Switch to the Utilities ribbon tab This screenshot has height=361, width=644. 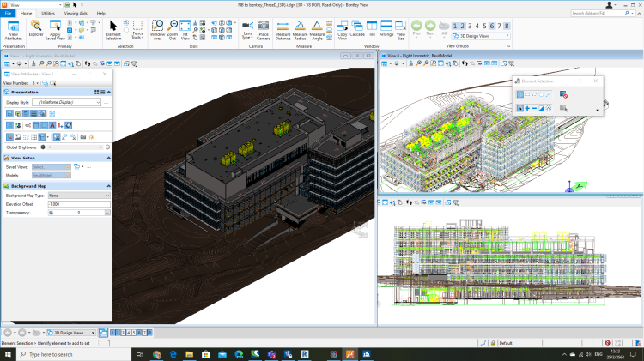click(x=47, y=14)
